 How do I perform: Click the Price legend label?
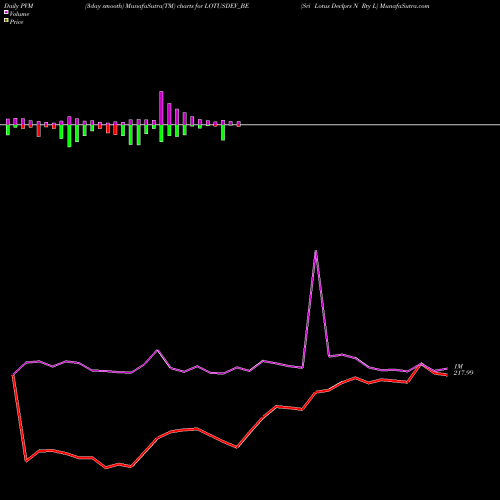click(x=16, y=22)
